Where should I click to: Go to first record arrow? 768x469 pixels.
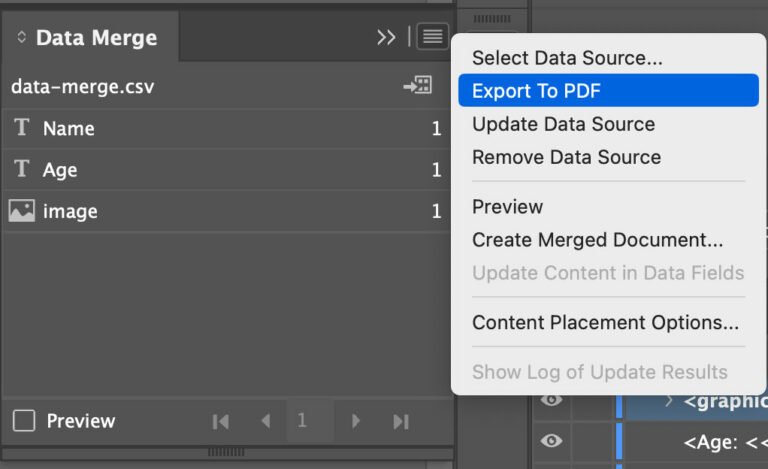pyautogui.click(x=221, y=421)
